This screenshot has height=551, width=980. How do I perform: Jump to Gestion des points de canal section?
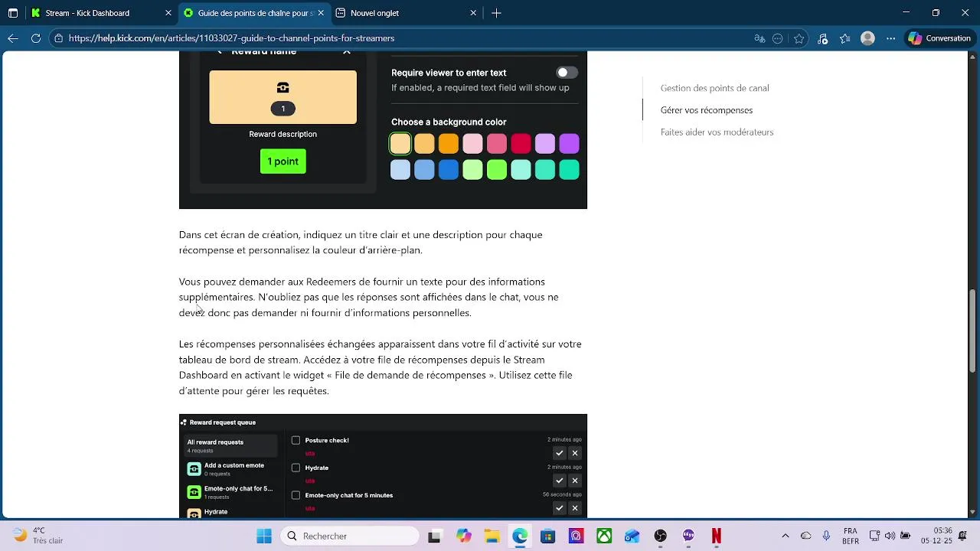(x=714, y=88)
